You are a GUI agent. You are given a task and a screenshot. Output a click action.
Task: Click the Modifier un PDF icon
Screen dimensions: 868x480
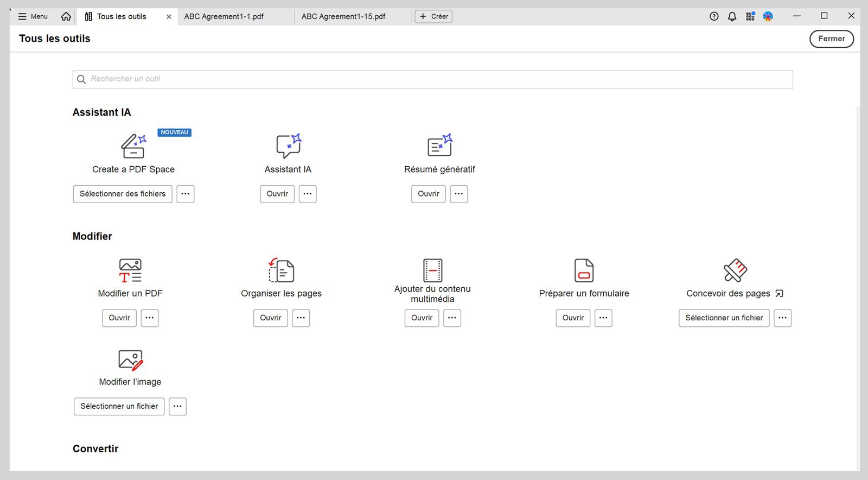point(130,270)
